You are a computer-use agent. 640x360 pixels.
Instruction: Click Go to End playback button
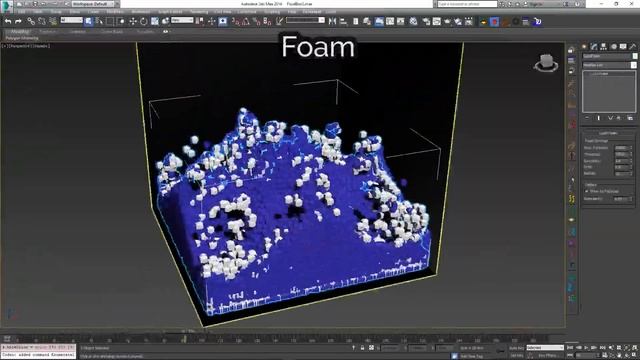[603, 348]
